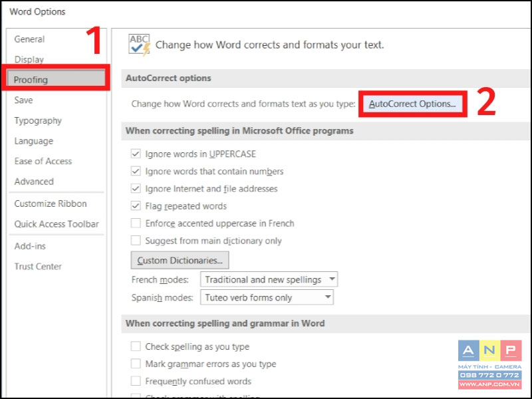Open the Spanish modes dropdown
Viewport: 532px width, 399px height.
(267, 297)
